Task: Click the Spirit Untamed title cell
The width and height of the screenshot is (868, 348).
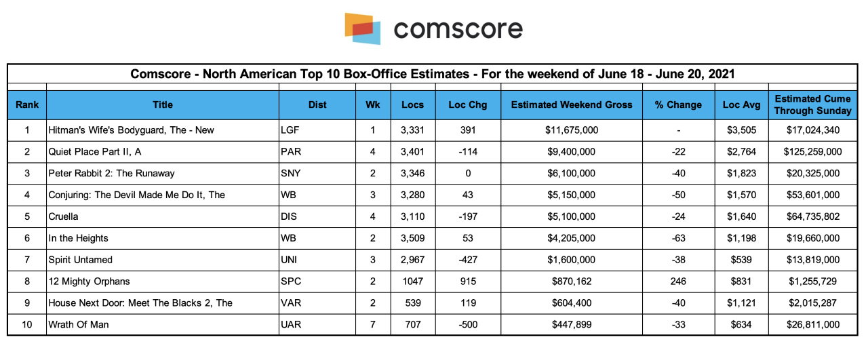Action: pyautogui.click(x=163, y=260)
